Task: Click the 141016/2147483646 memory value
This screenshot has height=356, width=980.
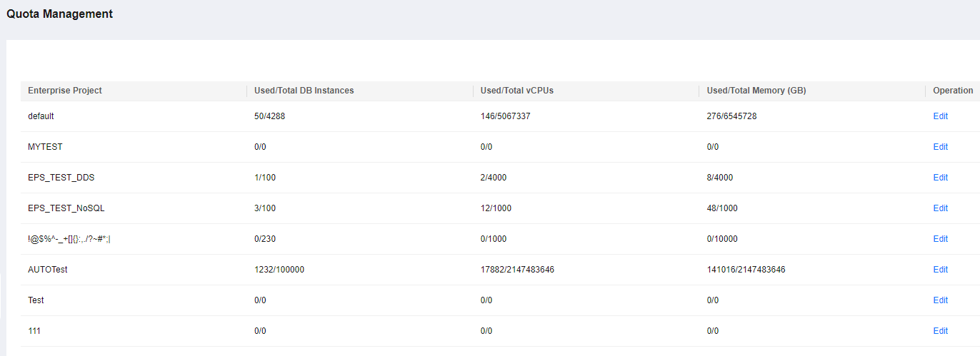Action: (746, 270)
